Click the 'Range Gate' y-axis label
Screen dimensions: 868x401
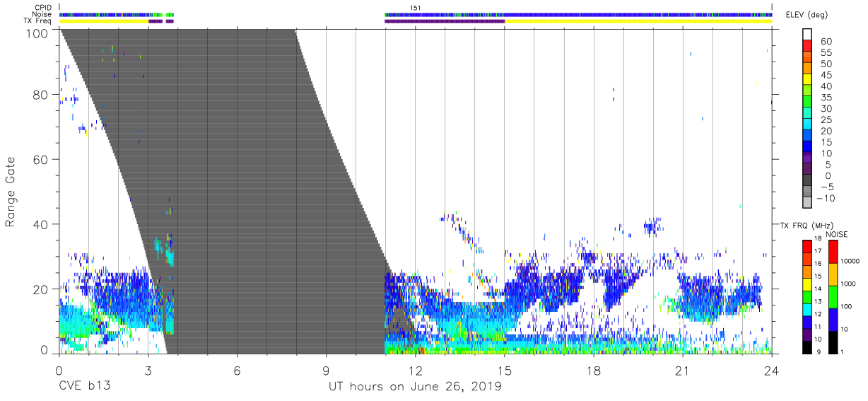pyautogui.click(x=10, y=192)
